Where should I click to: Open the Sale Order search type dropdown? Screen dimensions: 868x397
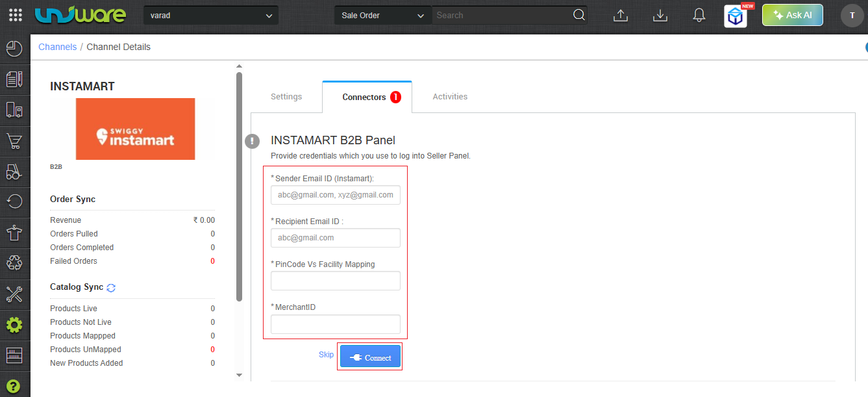pos(383,16)
